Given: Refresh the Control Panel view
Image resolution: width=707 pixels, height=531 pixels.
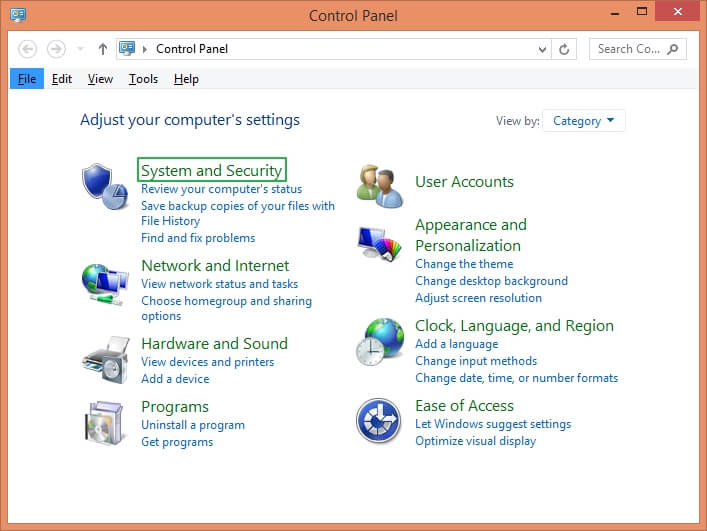Looking at the screenshot, I should point(564,49).
